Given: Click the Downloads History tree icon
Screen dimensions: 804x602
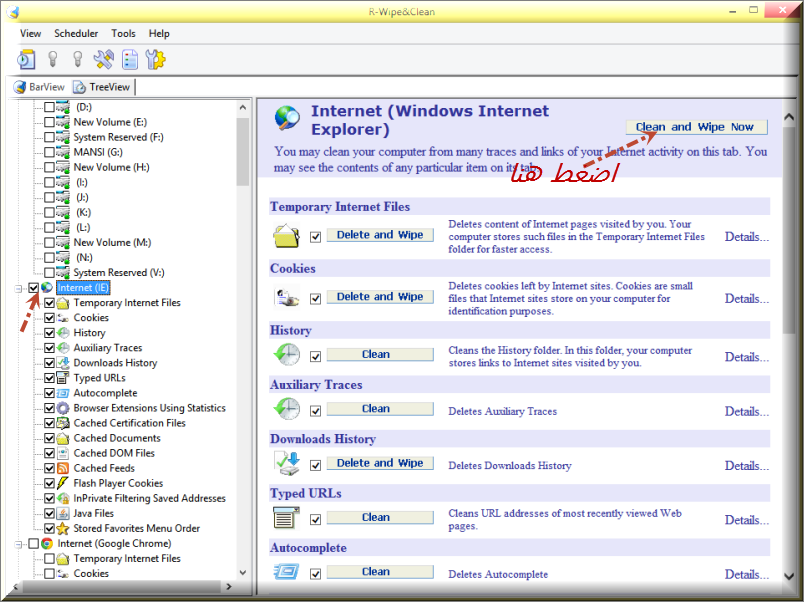Looking at the screenshot, I should [x=63, y=363].
